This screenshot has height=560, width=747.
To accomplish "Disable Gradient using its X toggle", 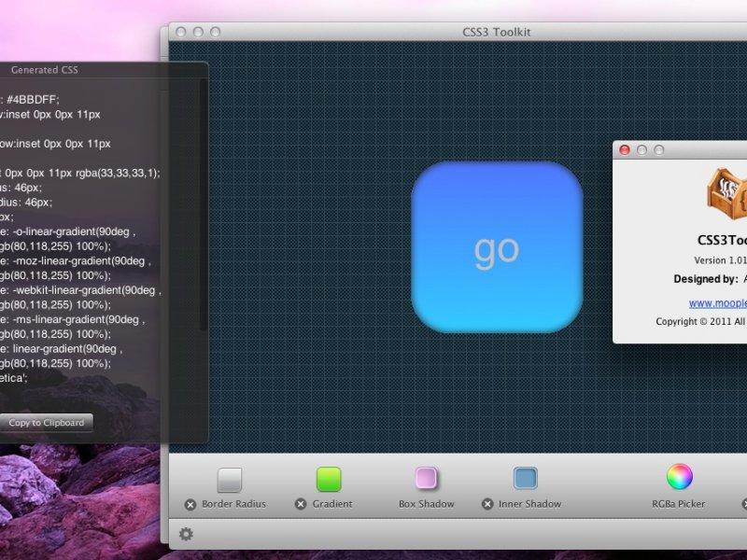I will [x=300, y=504].
